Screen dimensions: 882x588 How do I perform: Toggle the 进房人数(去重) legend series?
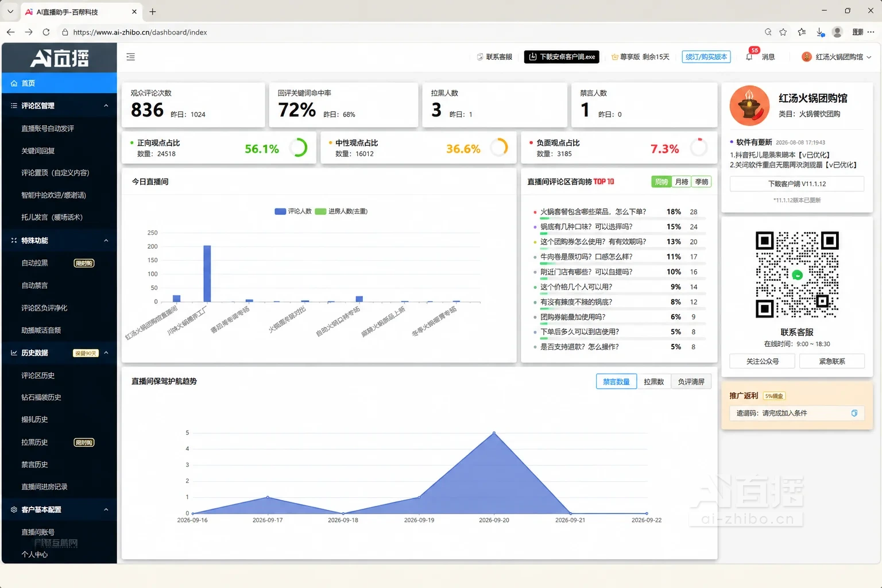click(341, 211)
